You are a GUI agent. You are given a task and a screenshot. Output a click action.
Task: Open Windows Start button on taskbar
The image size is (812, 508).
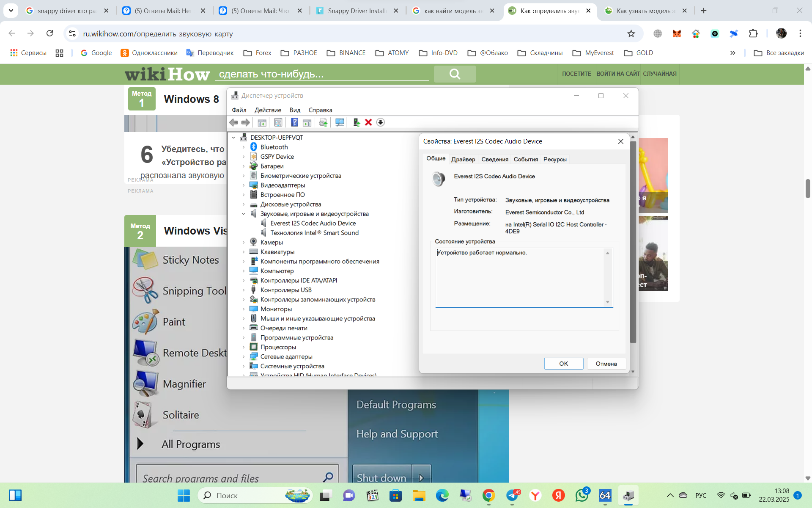pyautogui.click(x=184, y=495)
